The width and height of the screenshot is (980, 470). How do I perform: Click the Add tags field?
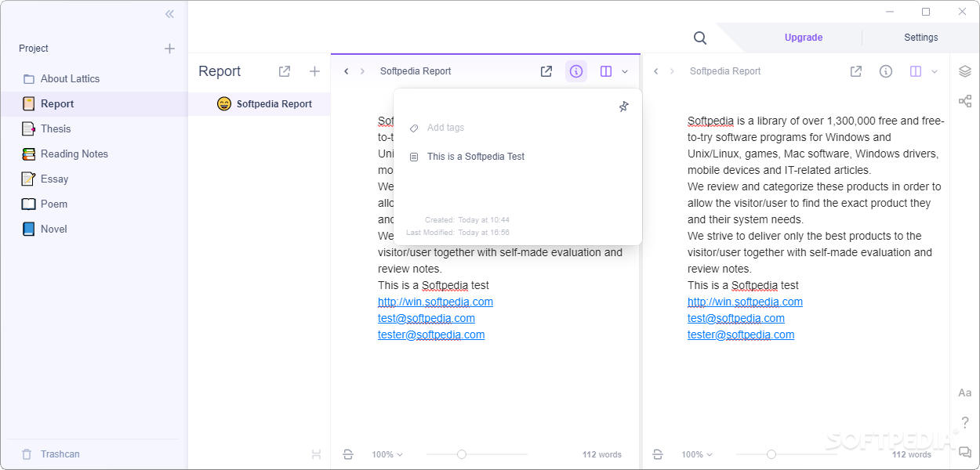click(445, 128)
